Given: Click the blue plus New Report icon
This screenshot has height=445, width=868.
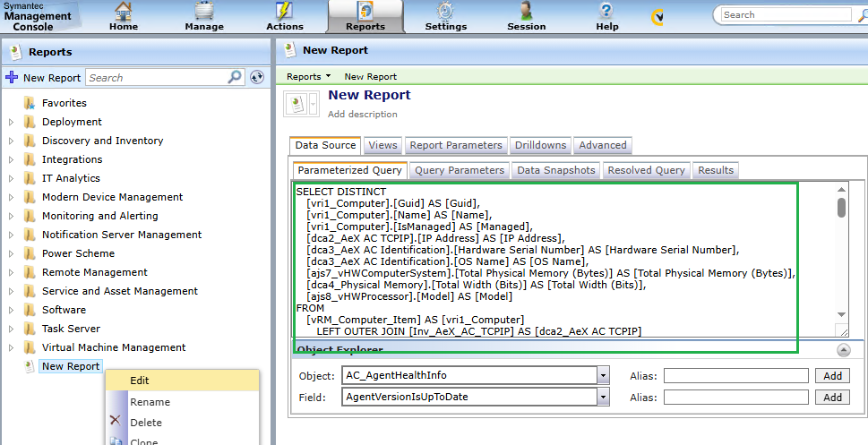Looking at the screenshot, I should 12,77.
